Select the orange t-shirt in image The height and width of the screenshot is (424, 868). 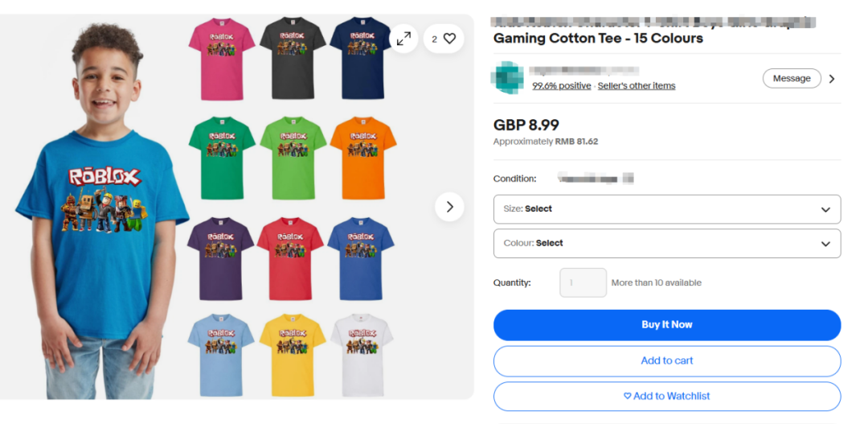coord(363,158)
